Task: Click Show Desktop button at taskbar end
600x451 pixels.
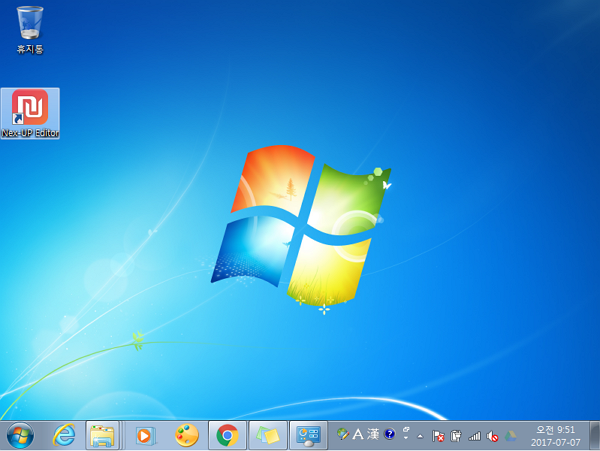Action: coord(595,436)
